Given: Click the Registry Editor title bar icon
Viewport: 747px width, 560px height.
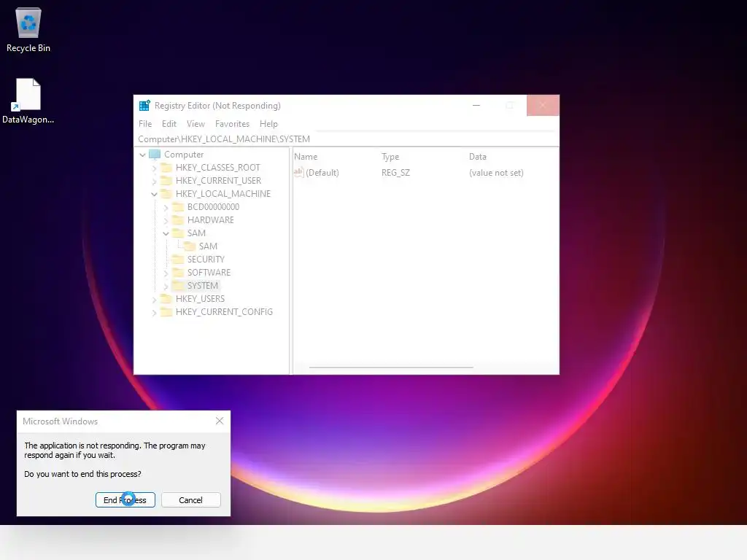Looking at the screenshot, I should (x=144, y=106).
